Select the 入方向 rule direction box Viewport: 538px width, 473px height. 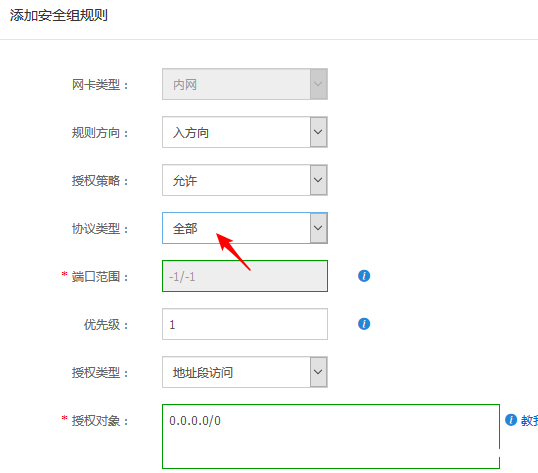pos(245,132)
